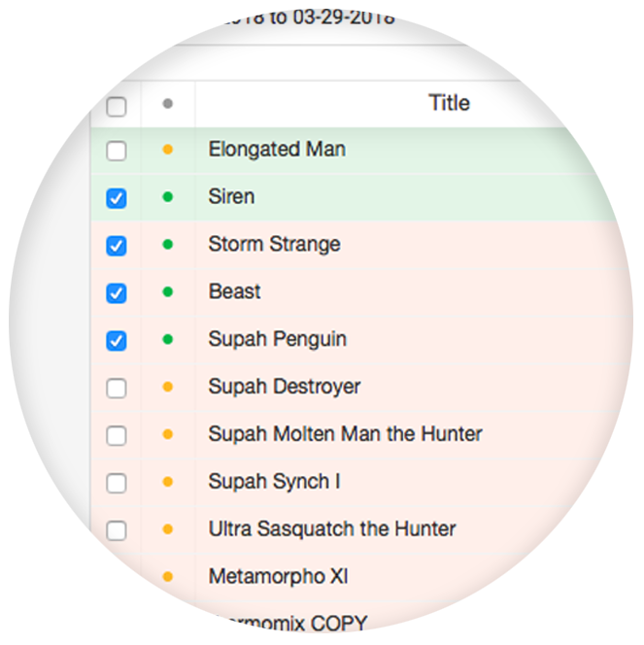
Task: Check the Supah Molten Man the Hunter checkbox
Action: [x=117, y=435]
